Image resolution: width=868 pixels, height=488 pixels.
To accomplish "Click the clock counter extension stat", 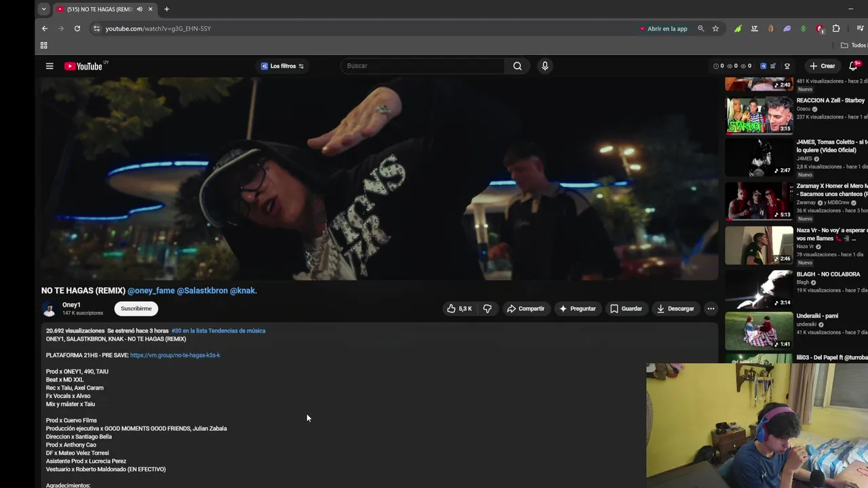I will point(718,66).
